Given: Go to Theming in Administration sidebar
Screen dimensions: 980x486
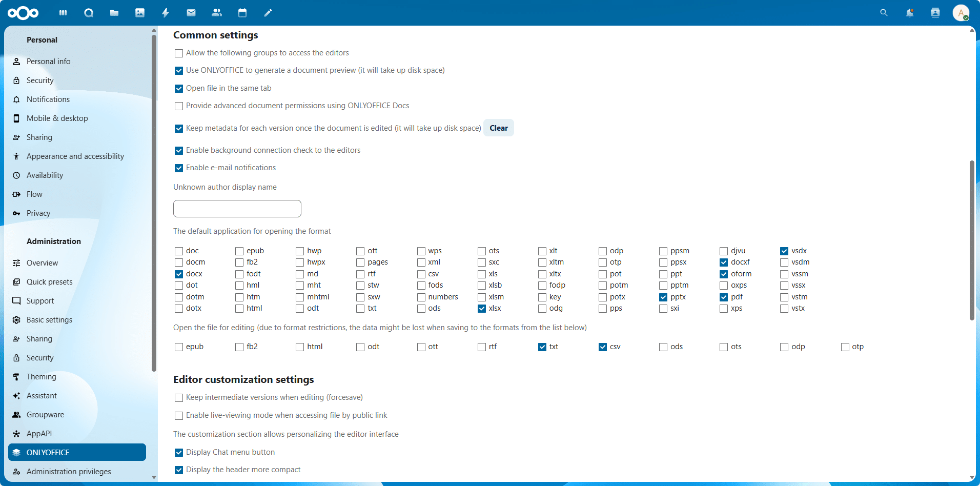Looking at the screenshot, I should coord(41,377).
